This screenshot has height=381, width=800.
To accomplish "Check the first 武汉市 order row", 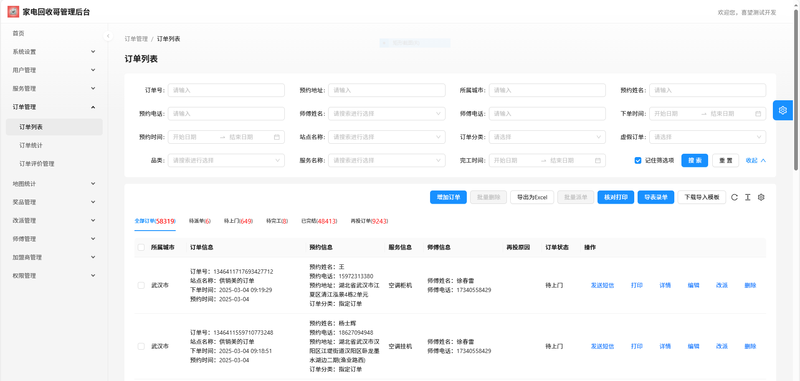I will click(x=141, y=286).
